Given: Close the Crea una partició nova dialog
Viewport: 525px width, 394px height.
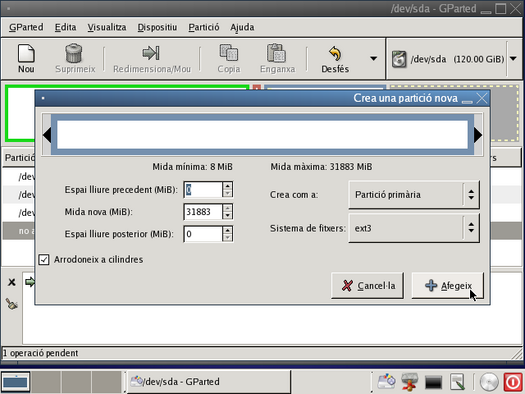Looking at the screenshot, I should tap(482, 98).
